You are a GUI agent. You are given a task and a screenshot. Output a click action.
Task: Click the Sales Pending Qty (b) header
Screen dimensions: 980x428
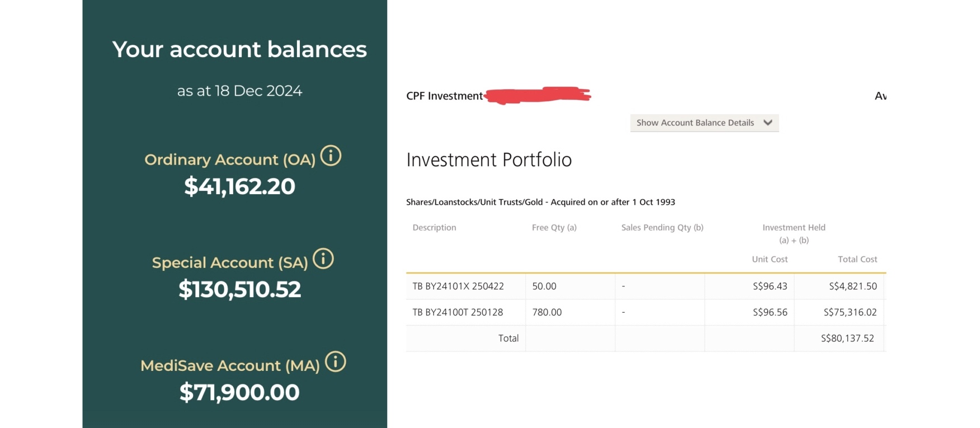[662, 228]
